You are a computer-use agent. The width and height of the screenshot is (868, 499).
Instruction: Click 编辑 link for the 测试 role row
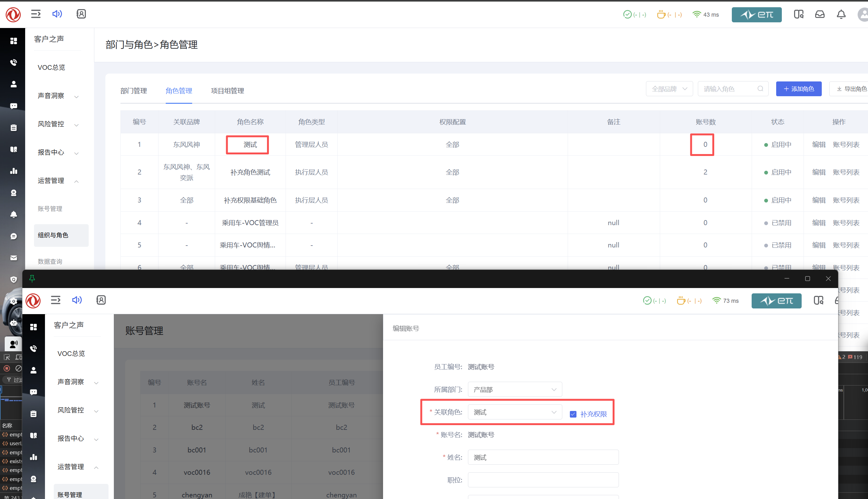pyautogui.click(x=818, y=145)
